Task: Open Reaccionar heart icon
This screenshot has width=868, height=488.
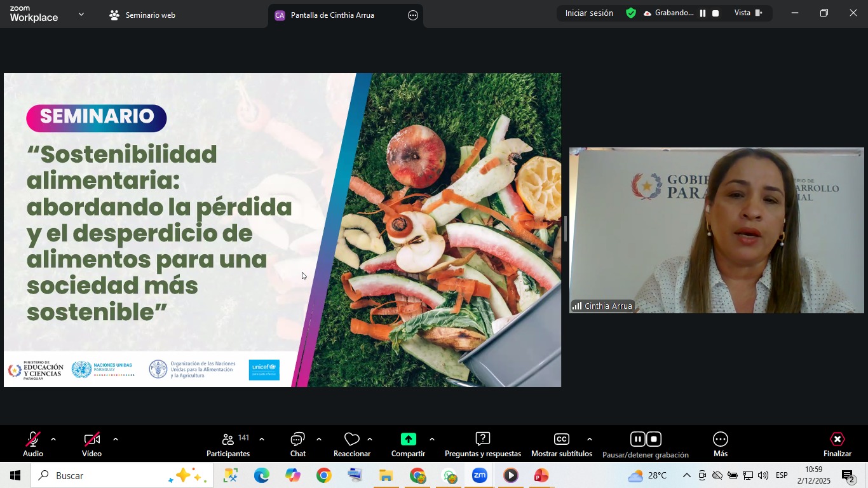Action: (x=351, y=438)
